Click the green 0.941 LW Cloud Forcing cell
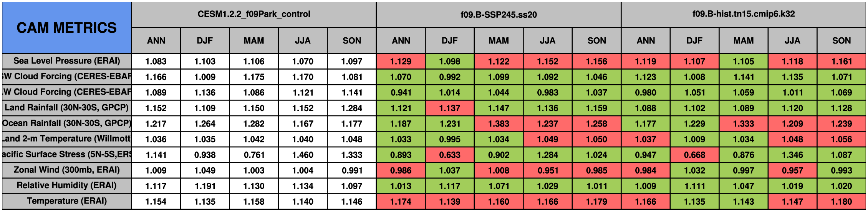Viewport: 868px width, 212px height. (x=401, y=92)
